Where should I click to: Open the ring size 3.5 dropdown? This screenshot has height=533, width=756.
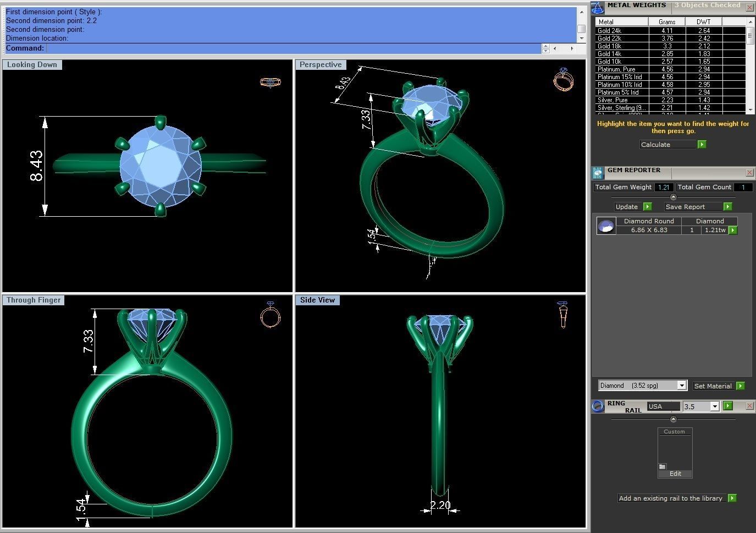(715, 406)
